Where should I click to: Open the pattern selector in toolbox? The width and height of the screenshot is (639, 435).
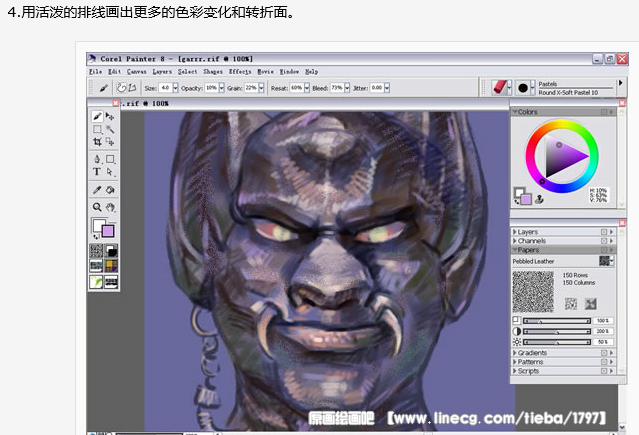click(x=96, y=266)
